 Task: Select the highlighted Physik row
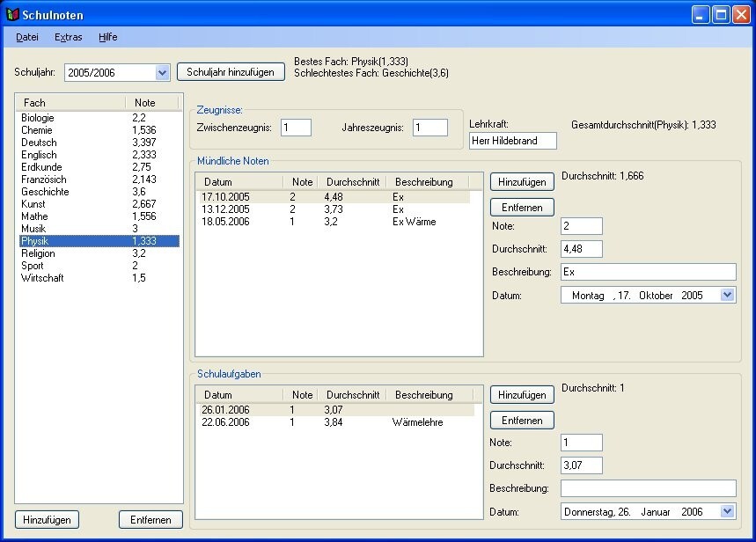(99, 241)
